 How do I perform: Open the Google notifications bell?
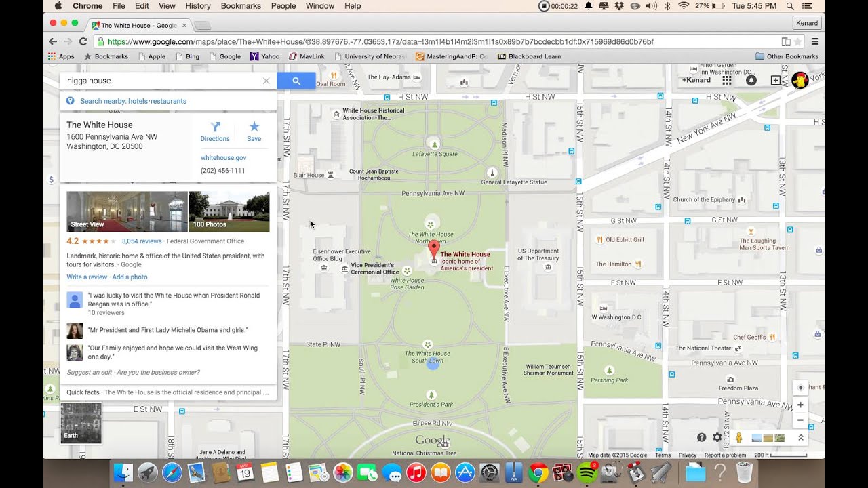(751, 80)
